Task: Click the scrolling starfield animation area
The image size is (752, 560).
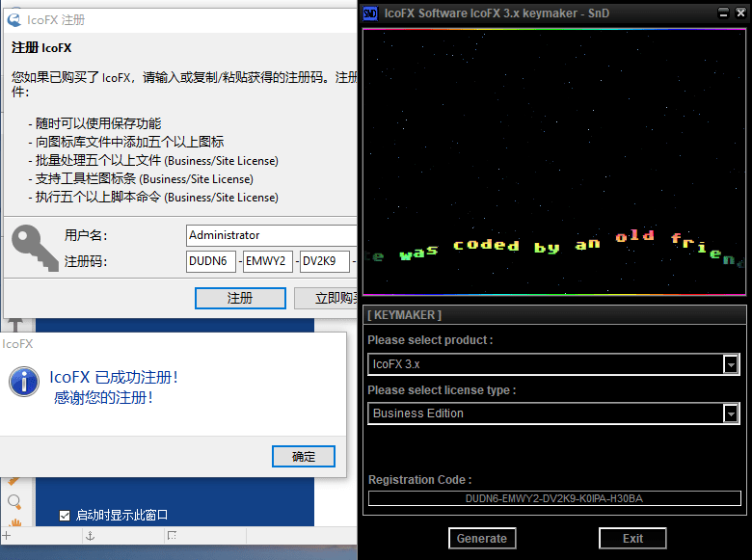Action: tap(554, 162)
